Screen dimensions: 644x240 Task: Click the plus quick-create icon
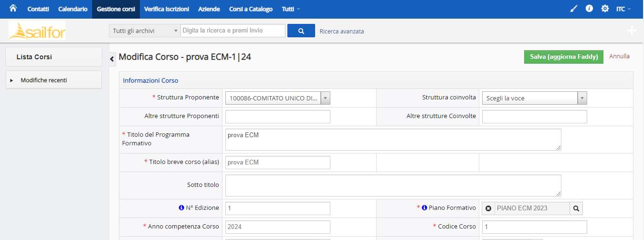[x=632, y=31]
